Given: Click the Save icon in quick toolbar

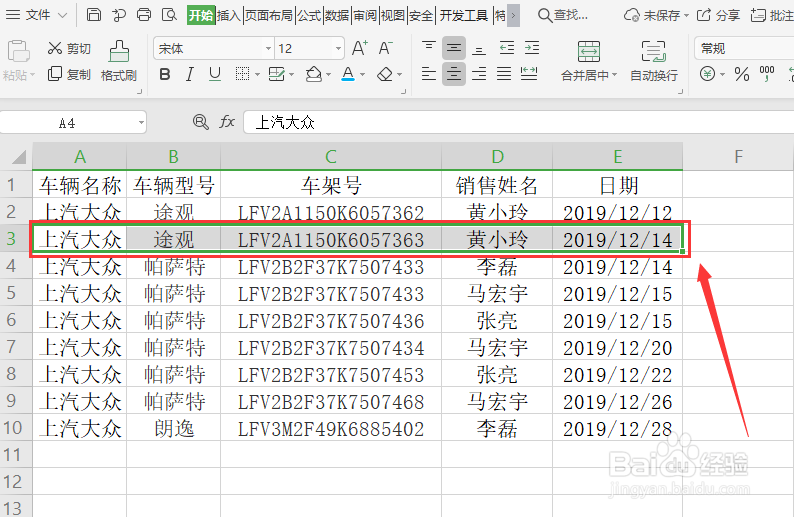Looking at the screenshot, I should 94,15.
